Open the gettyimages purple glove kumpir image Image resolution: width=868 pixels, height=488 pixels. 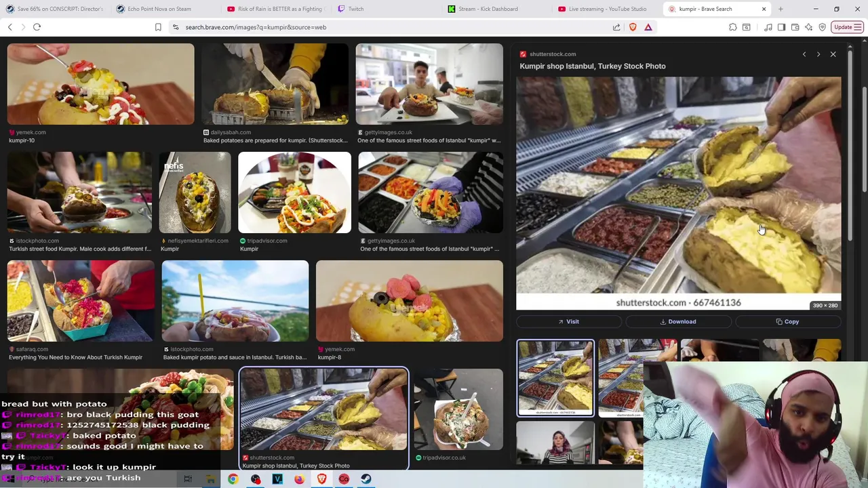(431, 193)
